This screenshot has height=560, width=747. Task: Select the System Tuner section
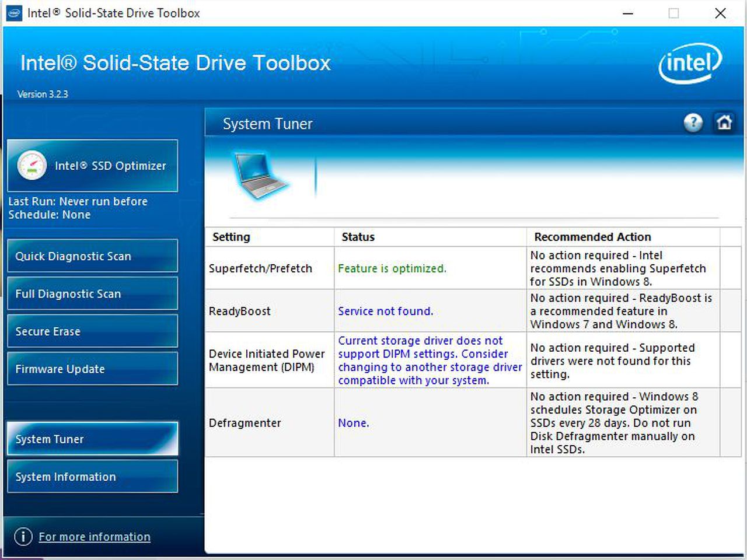coord(92,439)
